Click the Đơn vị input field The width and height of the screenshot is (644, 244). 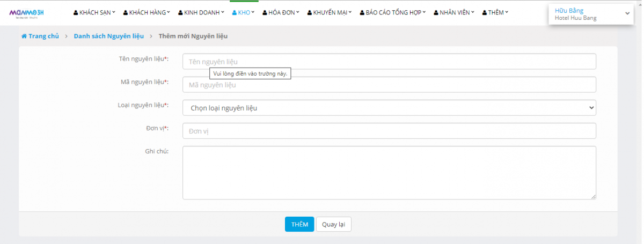(x=389, y=131)
